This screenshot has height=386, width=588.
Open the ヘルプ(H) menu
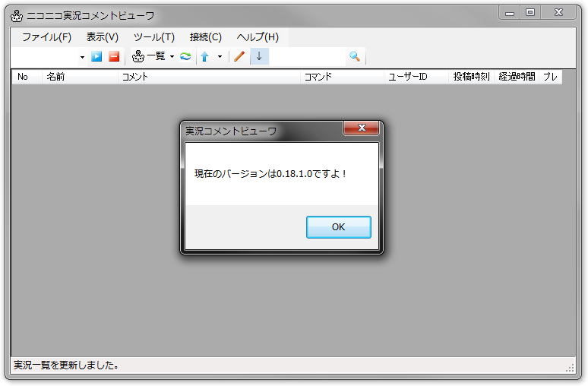click(258, 37)
